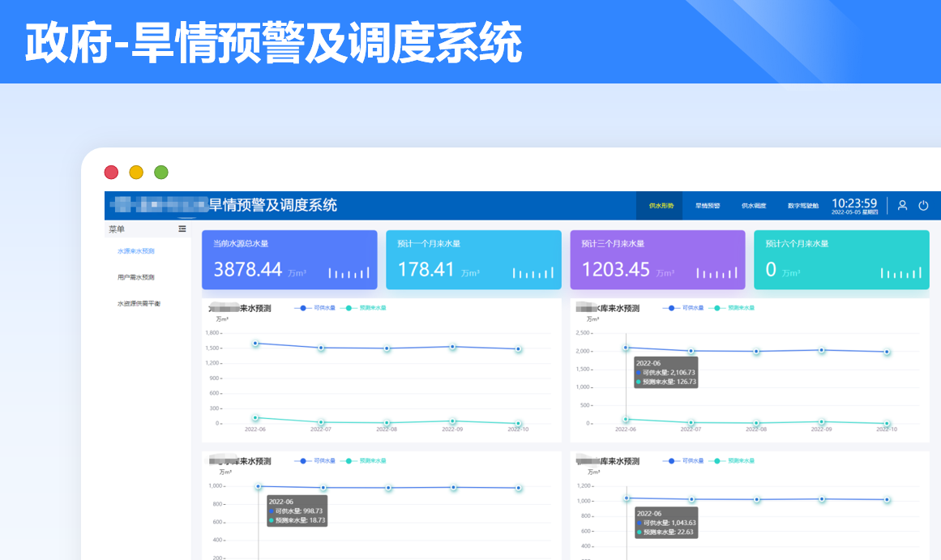Click mini bar chart icon in 预计三个月来水量 card
Screen dimensions: 941x560
[717, 273]
